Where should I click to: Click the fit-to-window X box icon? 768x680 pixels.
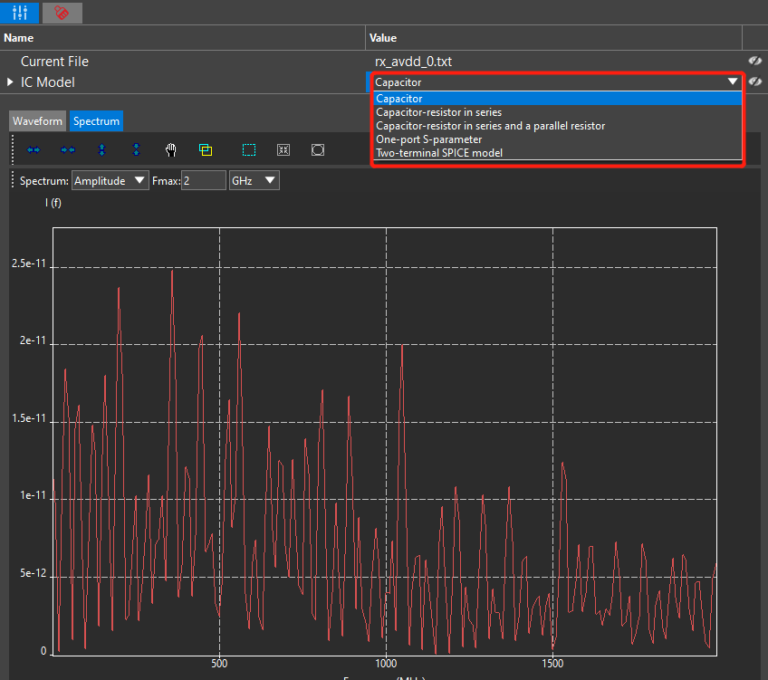coord(283,150)
